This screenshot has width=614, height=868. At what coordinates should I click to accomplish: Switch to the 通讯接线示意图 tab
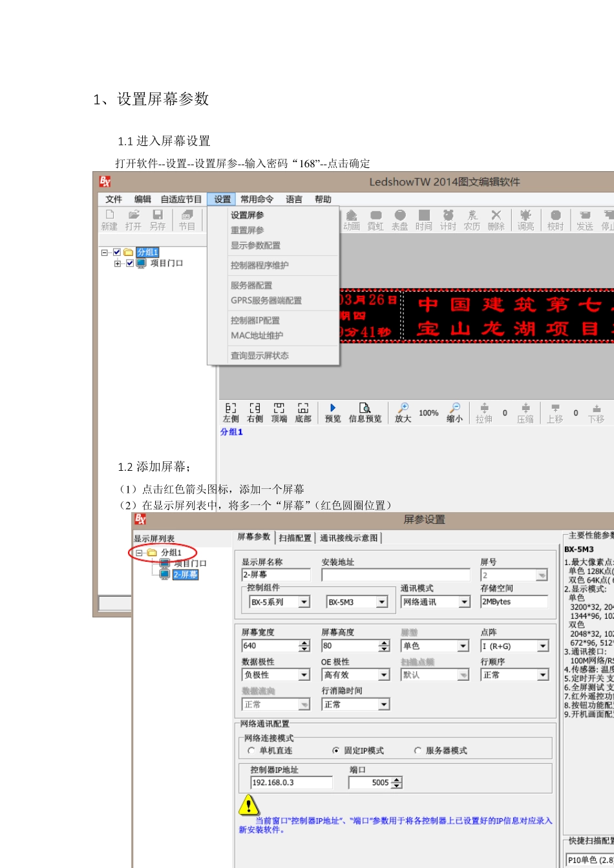click(x=349, y=538)
